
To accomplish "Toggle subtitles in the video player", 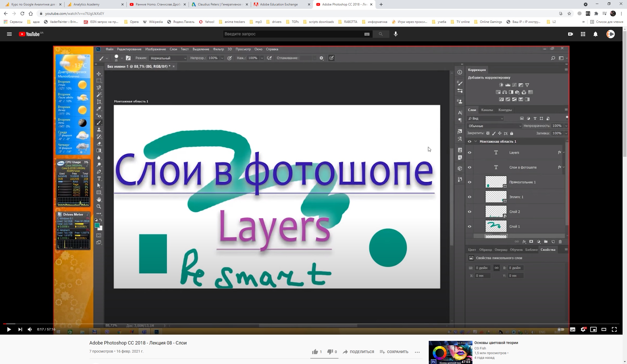I will (572, 329).
